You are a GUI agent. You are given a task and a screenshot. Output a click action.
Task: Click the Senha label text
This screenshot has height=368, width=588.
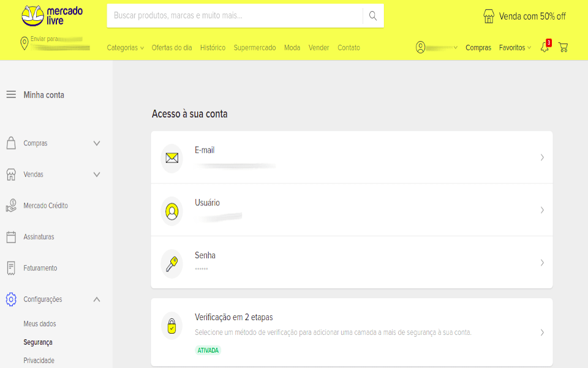coord(205,255)
